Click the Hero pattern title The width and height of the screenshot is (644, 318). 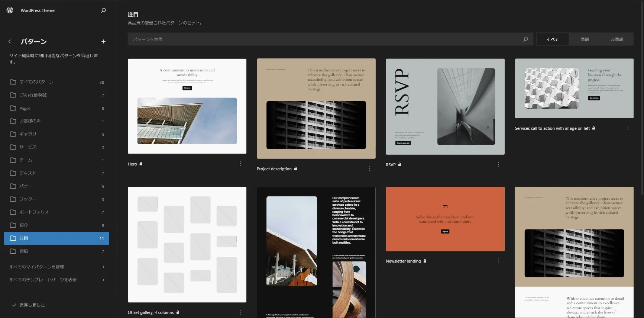click(132, 164)
